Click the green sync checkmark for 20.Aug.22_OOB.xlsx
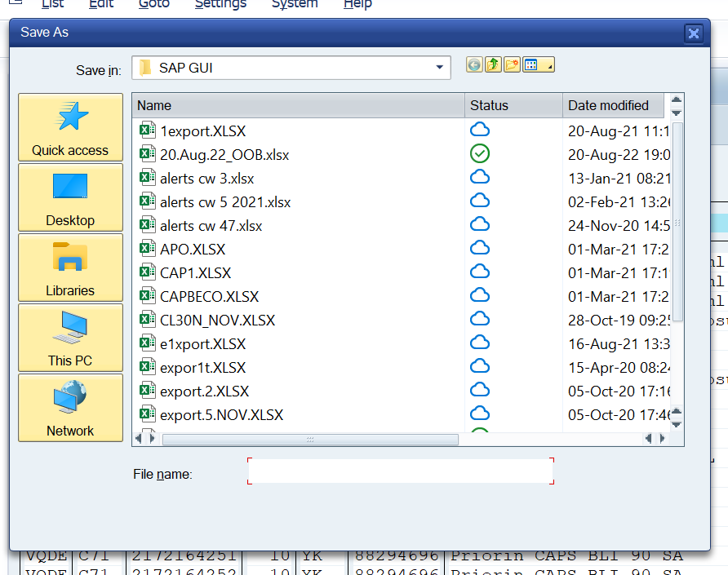The width and height of the screenshot is (728, 575). click(479, 153)
